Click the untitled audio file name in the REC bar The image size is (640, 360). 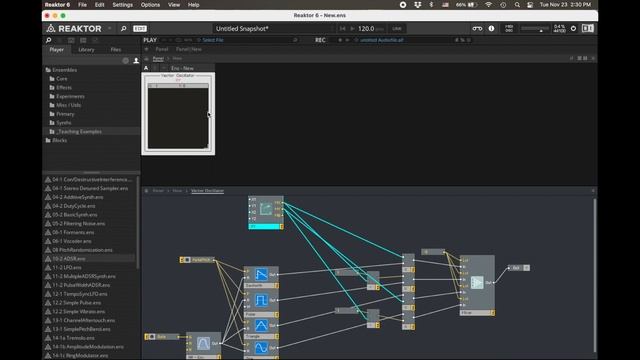click(x=382, y=40)
